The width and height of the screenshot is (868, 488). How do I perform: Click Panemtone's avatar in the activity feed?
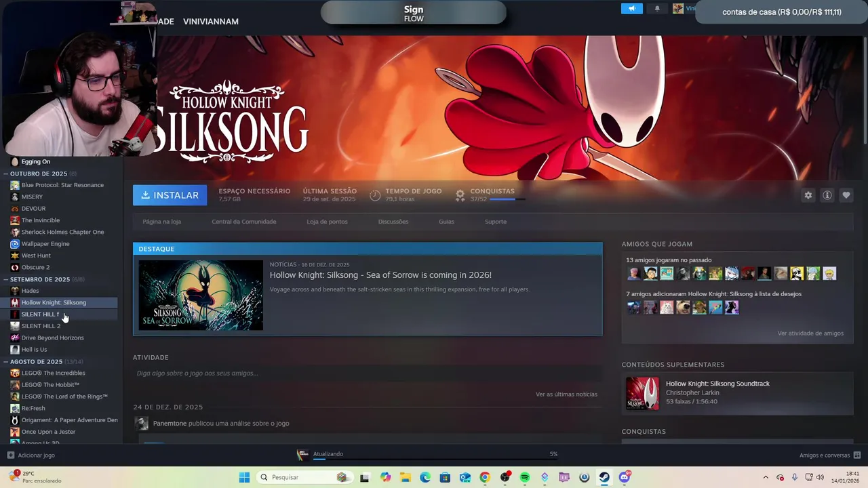click(142, 424)
